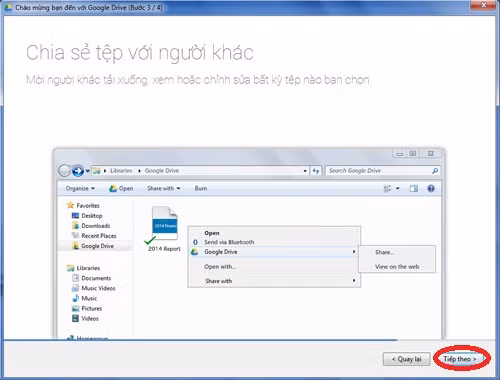
Task: Select Music library in the sidebar
Action: click(x=89, y=298)
